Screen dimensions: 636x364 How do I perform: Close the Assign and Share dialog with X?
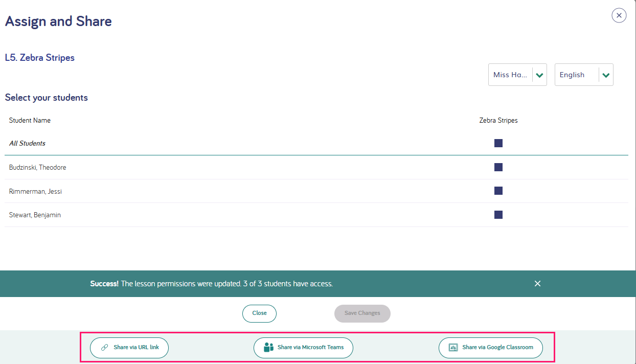pos(619,15)
